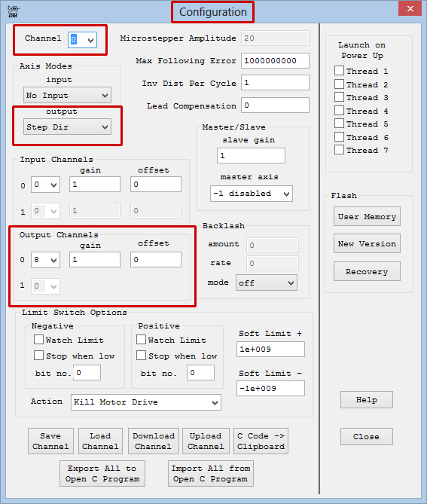This screenshot has height=504, width=427.
Task: Click the Soft Limit + input field
Action: (x=270, y=349)
